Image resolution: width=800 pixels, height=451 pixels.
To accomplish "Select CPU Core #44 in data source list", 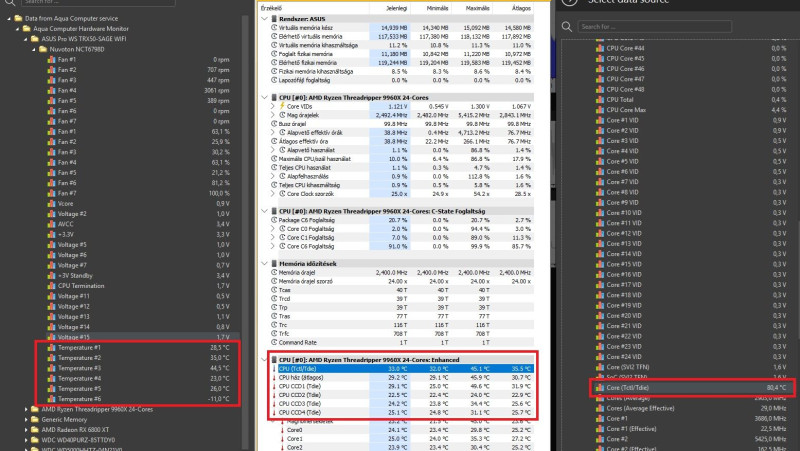I will 691,48.
